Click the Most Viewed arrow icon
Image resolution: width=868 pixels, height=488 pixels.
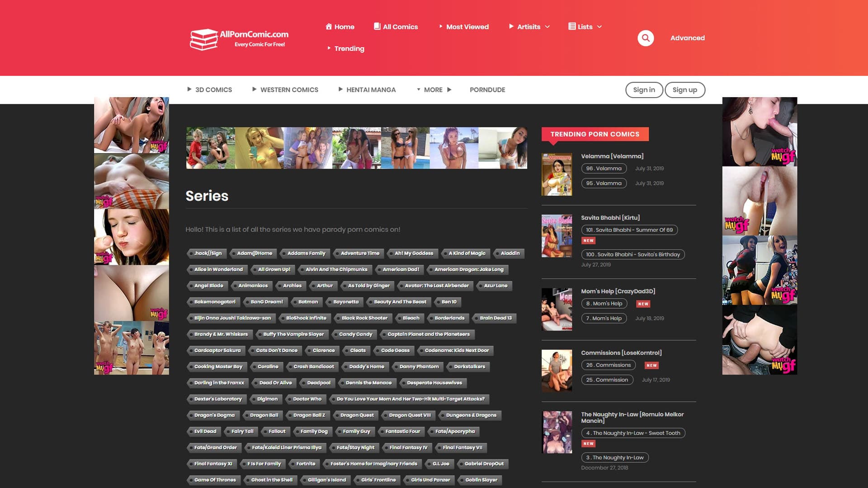click(x=441, y=27)
